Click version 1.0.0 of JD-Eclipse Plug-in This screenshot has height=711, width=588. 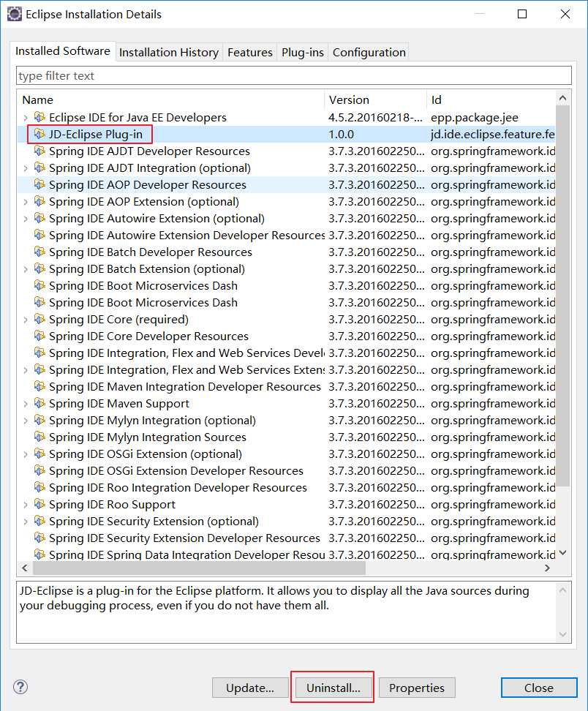point(342,135)
